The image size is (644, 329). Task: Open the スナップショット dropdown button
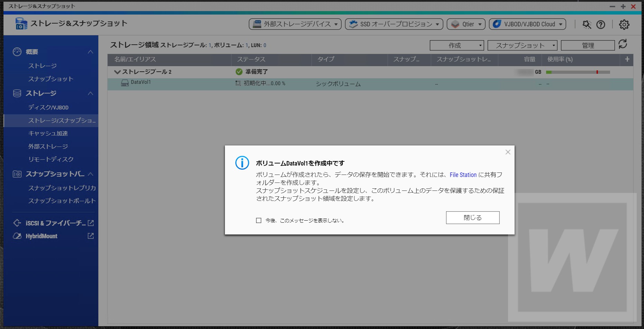click(523, 45)
